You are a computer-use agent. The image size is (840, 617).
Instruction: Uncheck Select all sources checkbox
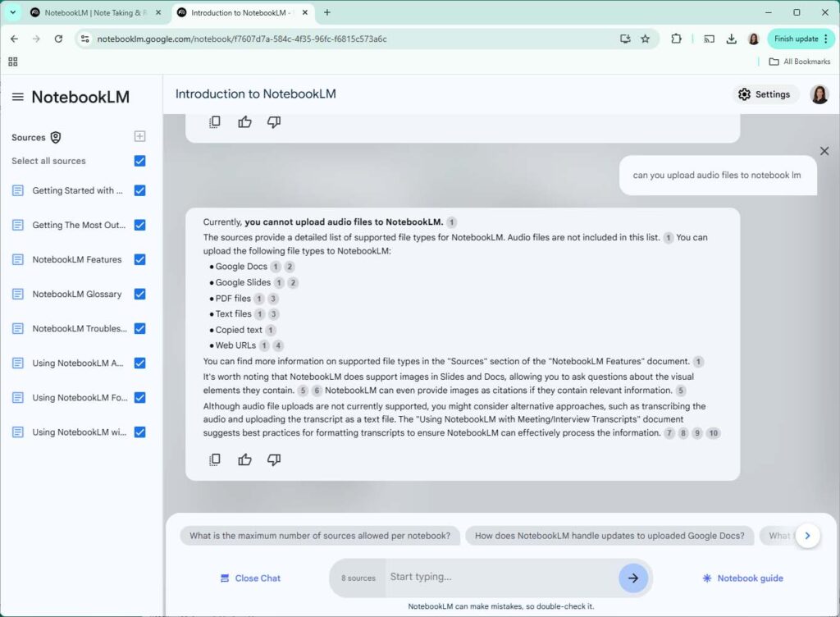pyautogui.click(x=139, y=161)
